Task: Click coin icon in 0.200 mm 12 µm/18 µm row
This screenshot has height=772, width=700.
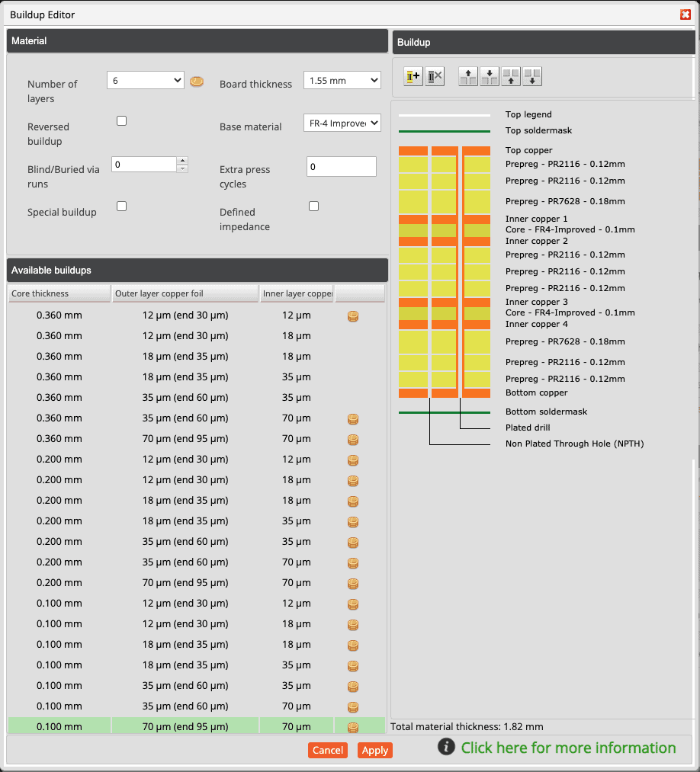Action: click(x=353, y=481)
